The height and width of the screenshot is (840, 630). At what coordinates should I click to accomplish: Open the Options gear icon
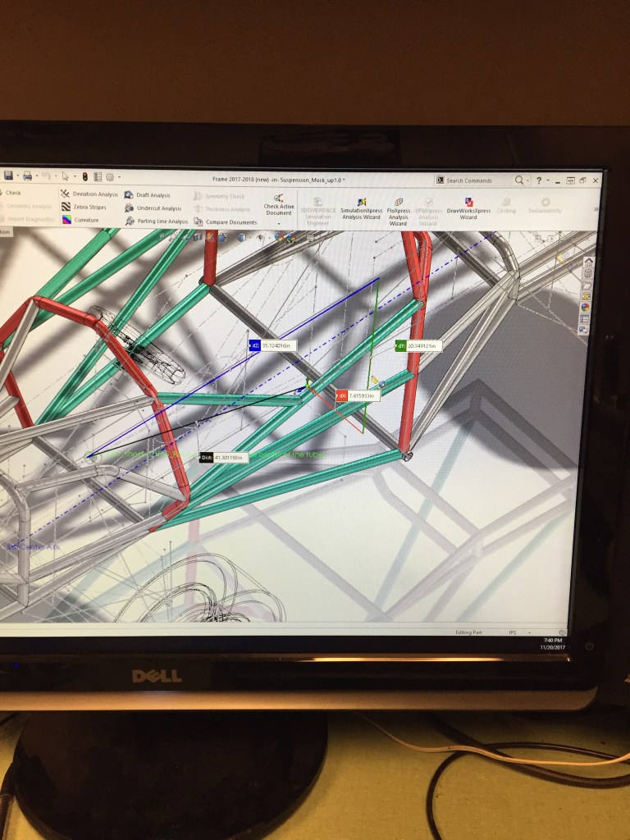[109, 176]
